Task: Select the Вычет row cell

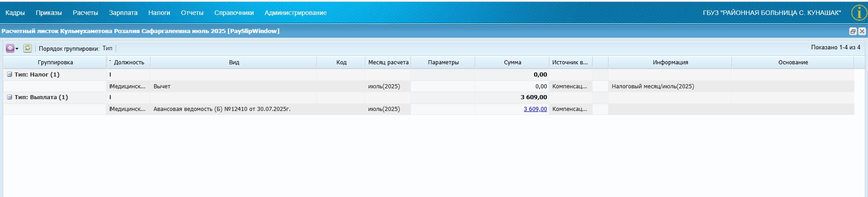Action: [x=234, y=86]
